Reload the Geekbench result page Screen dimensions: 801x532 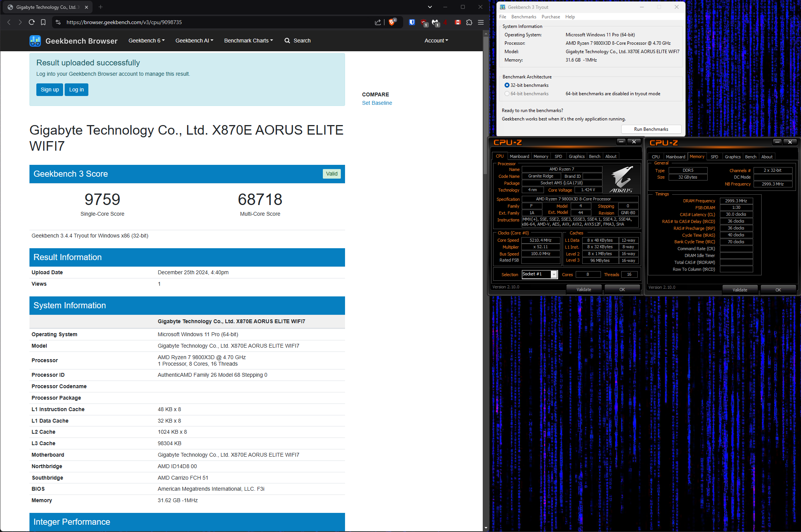click(x=32, y=22)
